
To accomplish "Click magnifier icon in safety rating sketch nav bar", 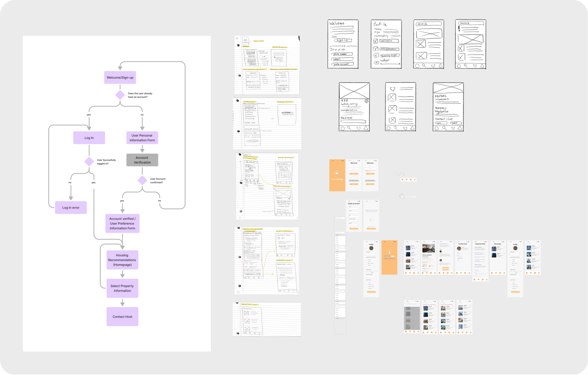I will point(349,128).
